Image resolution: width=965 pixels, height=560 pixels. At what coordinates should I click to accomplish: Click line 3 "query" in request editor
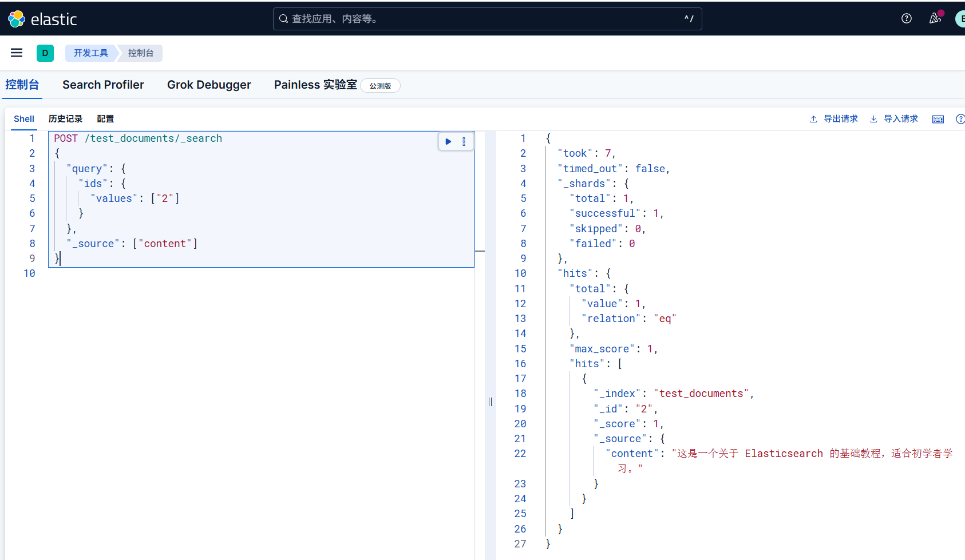[87, 169]
